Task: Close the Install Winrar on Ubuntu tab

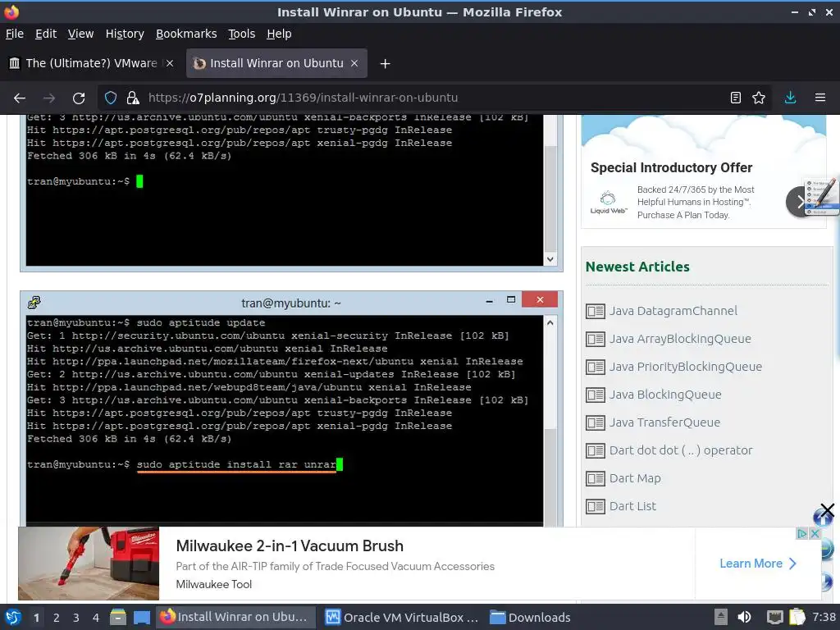Action: pyautogui.click(x=354, y=63)
